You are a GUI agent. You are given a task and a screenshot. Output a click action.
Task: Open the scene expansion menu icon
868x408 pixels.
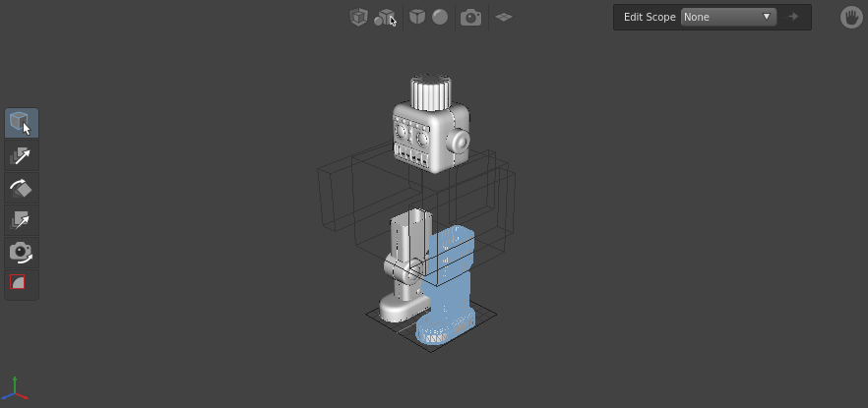[x=358, y=17]
